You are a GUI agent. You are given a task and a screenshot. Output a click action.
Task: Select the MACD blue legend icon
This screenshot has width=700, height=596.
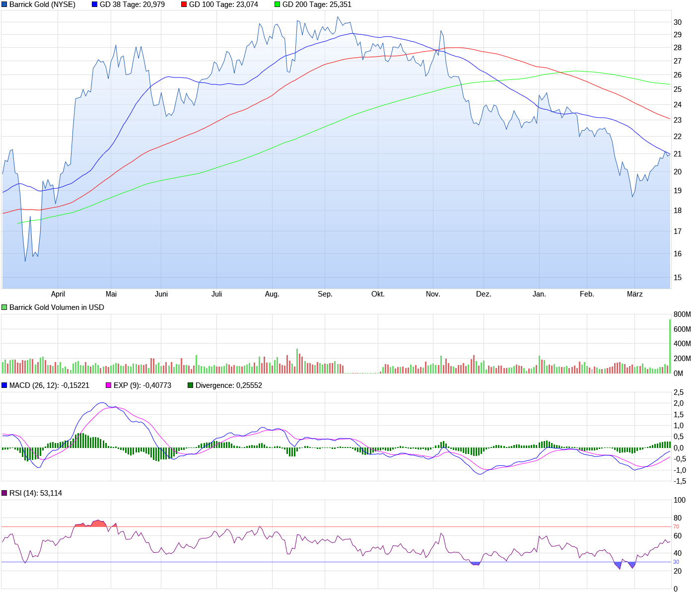[4, 385]
